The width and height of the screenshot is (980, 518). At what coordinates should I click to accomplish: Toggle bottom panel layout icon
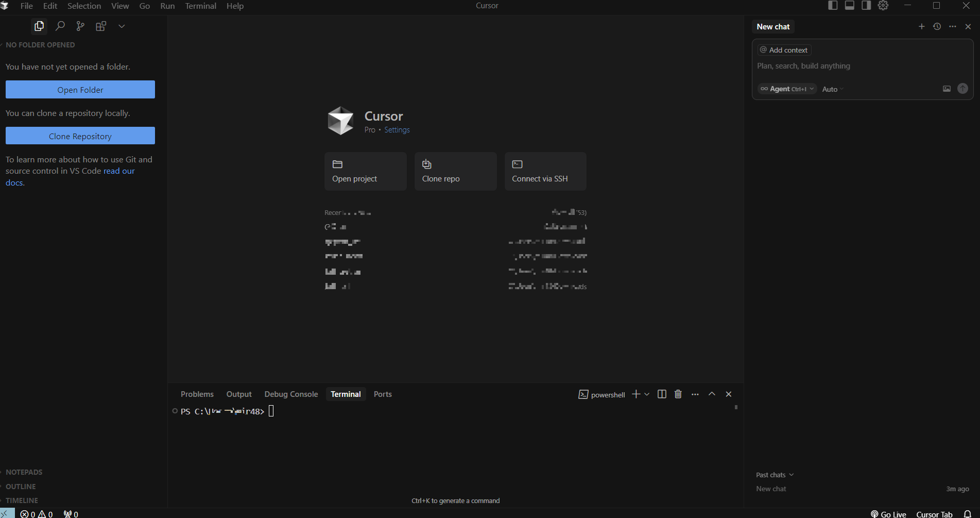[850, 5]
